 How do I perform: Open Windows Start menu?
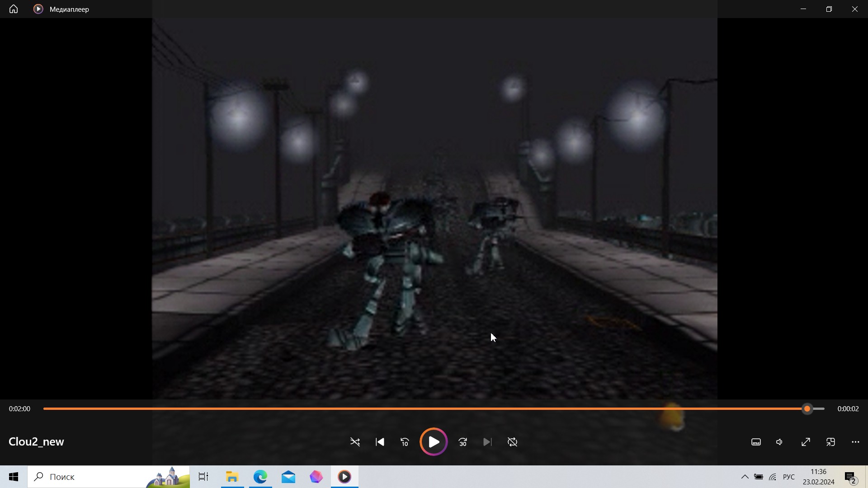[x=14, y=477]
